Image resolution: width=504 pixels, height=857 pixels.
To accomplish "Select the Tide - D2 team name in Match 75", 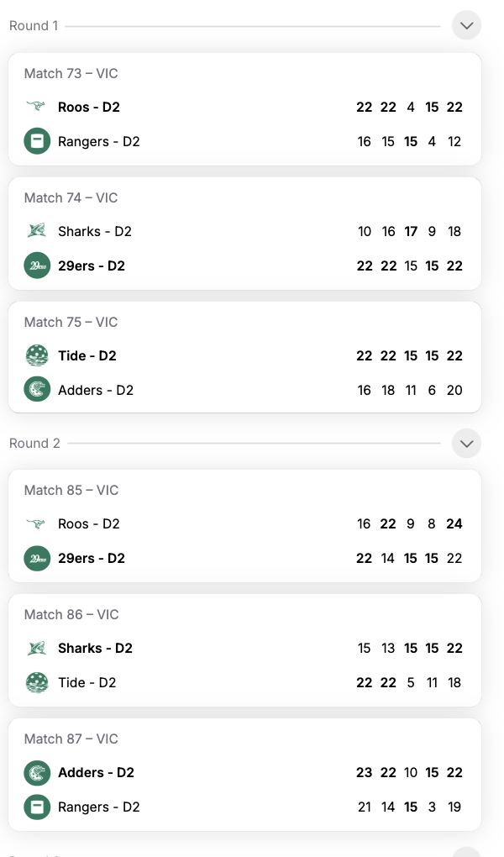I will [87, 355].
